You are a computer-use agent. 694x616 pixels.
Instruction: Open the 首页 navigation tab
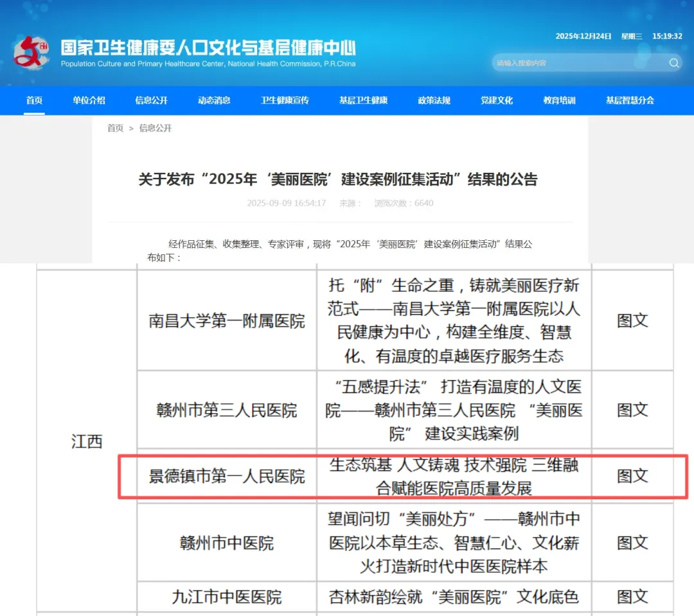coord(34,100)
